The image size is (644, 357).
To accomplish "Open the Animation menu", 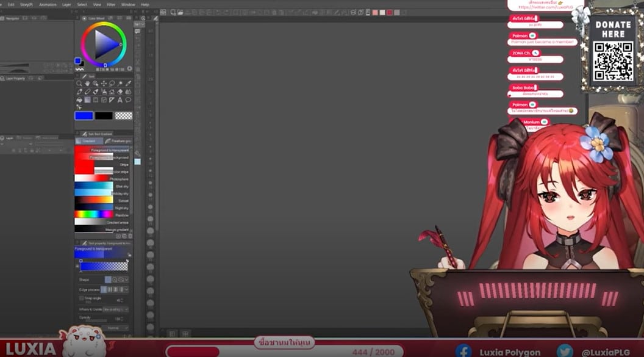I will tap(48, 4).
